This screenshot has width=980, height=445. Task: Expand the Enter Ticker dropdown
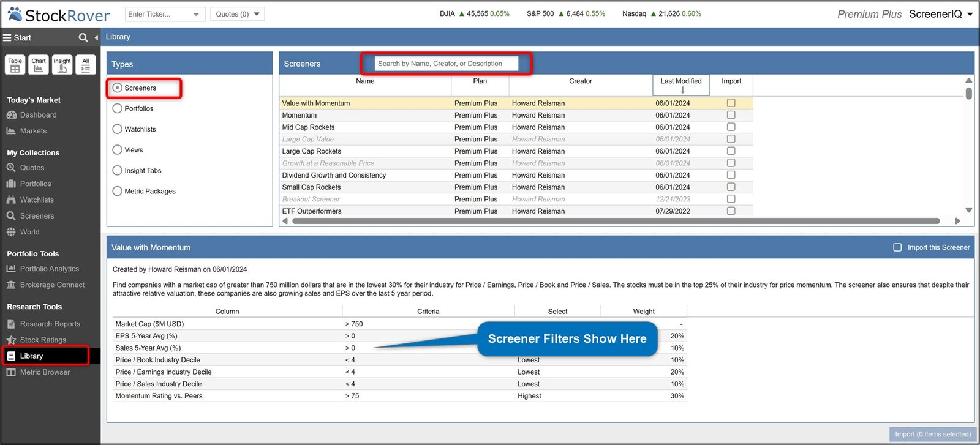tap(196, 14)
